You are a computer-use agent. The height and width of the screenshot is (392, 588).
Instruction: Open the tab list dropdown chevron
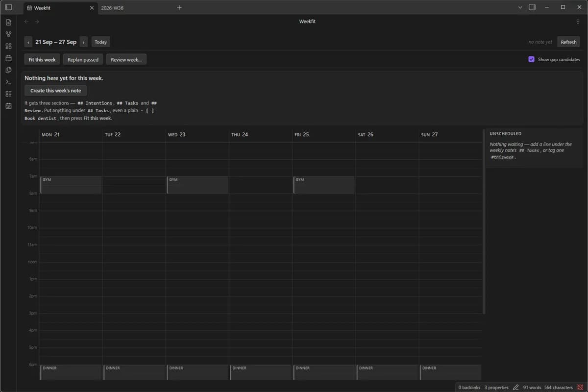point(520,7)
